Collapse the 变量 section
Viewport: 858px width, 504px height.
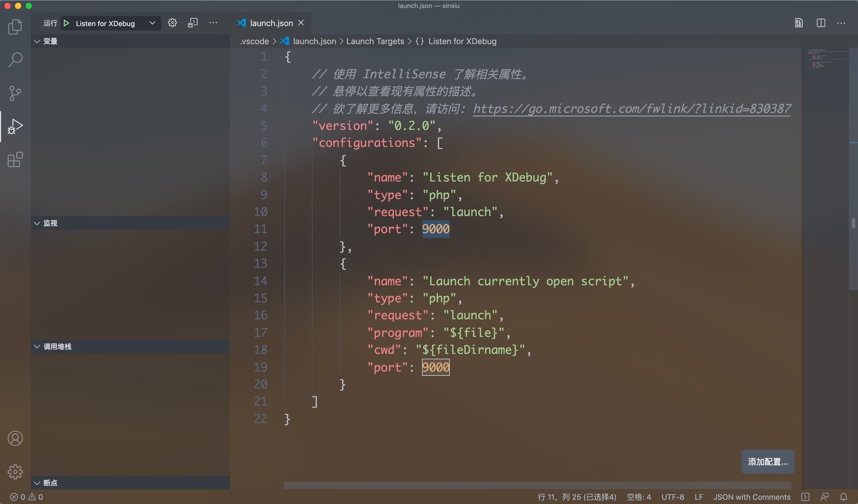point(130,41)
